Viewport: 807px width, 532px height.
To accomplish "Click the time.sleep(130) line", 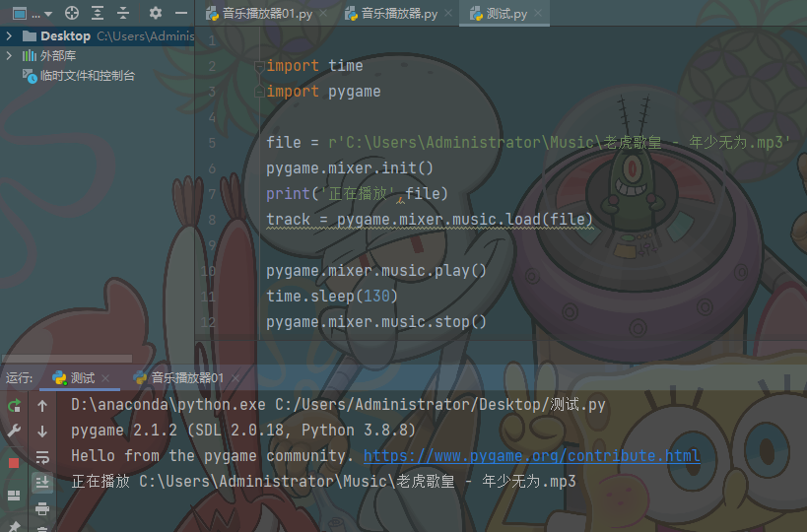I will [x=332, y=297].
